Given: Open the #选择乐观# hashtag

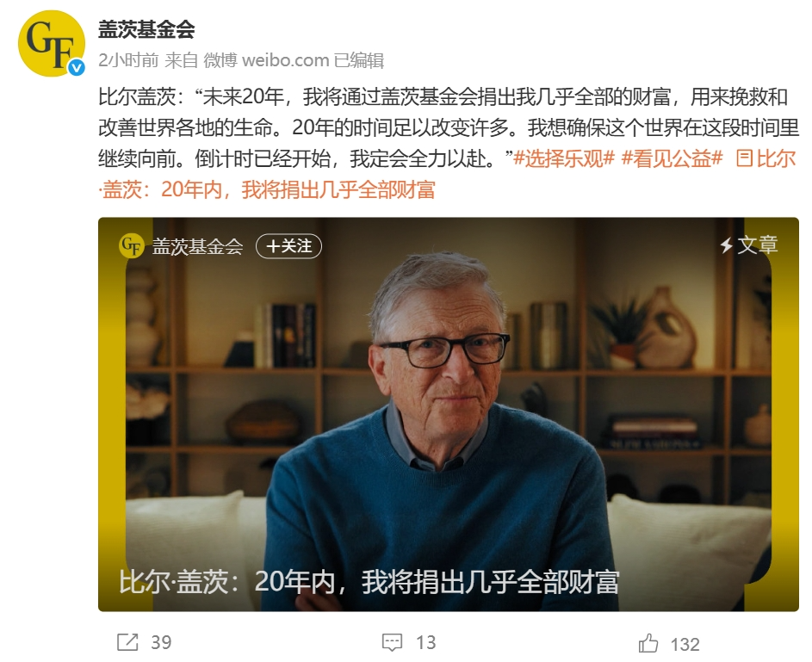Looking at the screenshot, I should [x=563, y=158].
